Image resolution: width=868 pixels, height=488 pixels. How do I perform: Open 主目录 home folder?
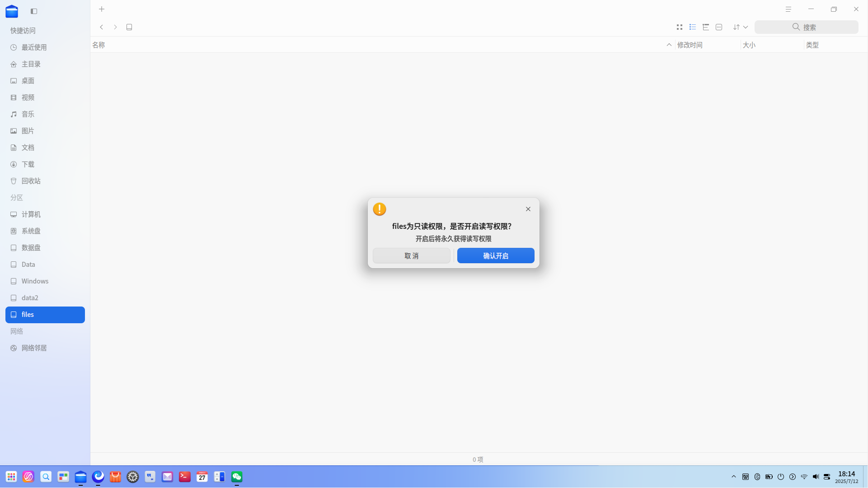click(45, 64)
